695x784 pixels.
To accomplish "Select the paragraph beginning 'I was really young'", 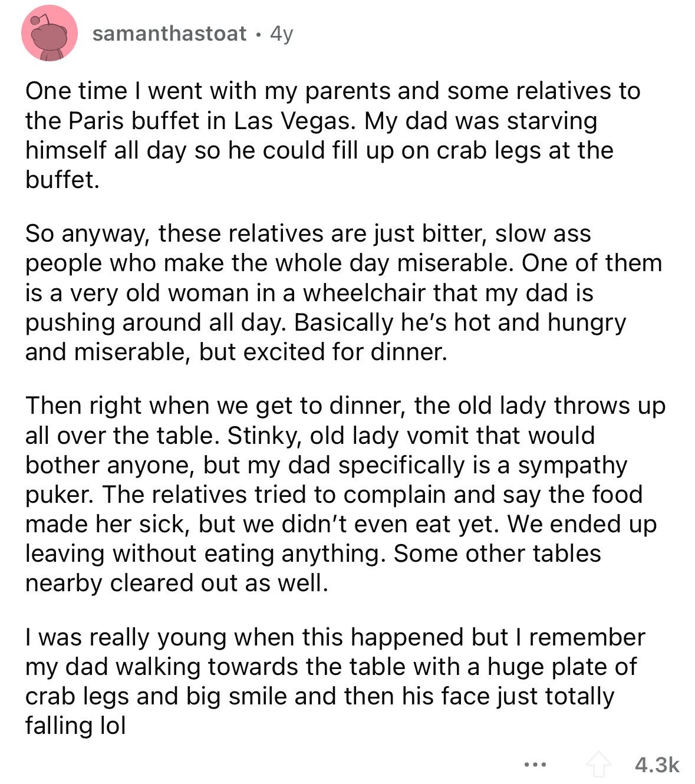I will [x=335, y=681].
